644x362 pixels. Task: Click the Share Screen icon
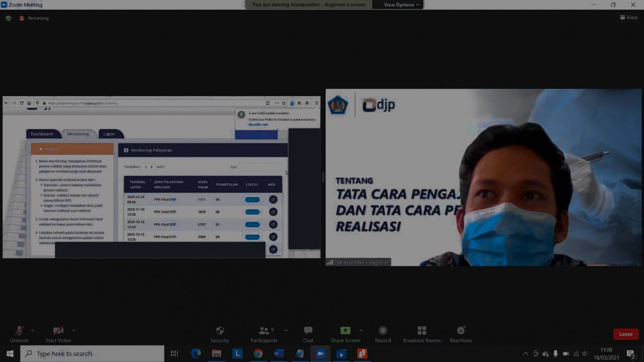point(345,331)
